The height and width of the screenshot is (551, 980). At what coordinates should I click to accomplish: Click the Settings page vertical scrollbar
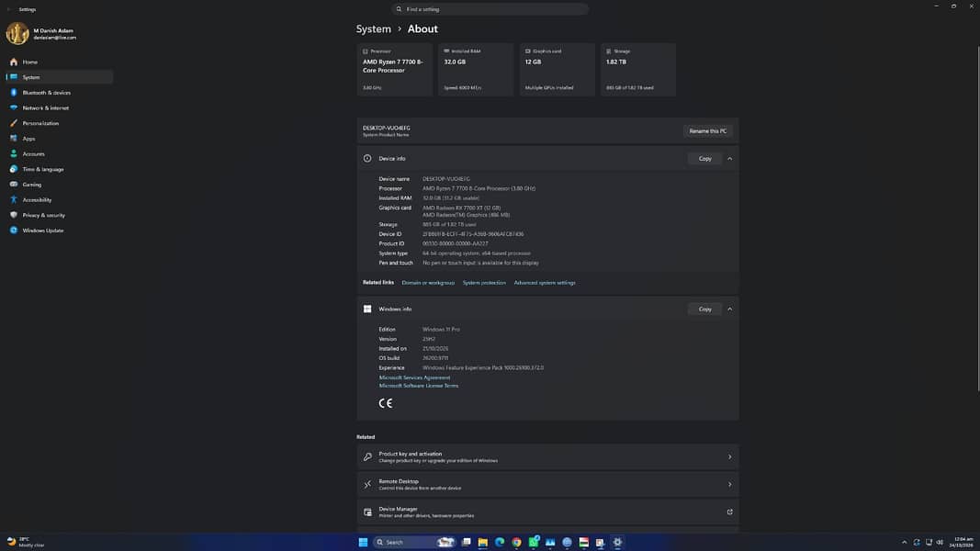[977, 219]
